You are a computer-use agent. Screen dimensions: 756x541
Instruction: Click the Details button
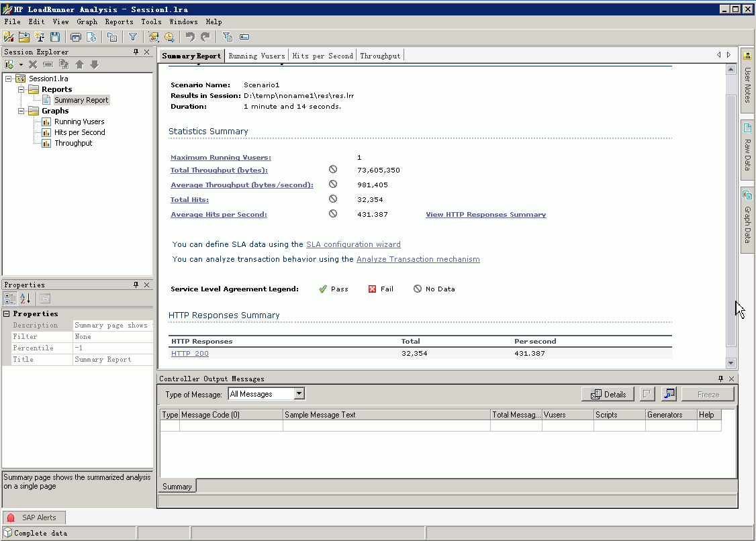608,394
